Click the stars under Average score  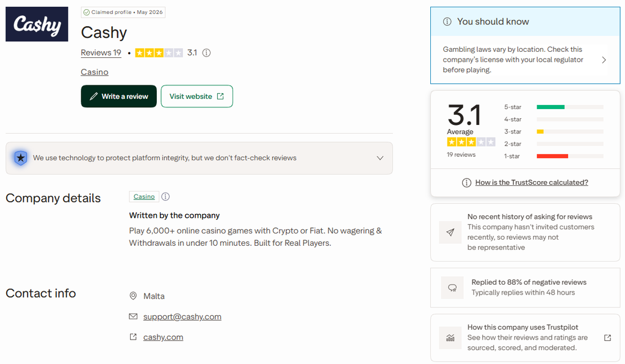click(x=471, y=142)
